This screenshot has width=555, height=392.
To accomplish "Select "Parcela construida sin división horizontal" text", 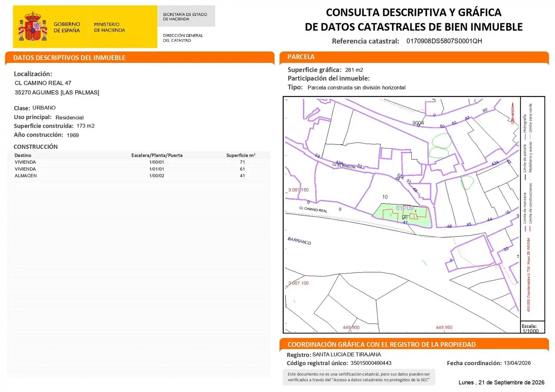I will pos(356,87).
